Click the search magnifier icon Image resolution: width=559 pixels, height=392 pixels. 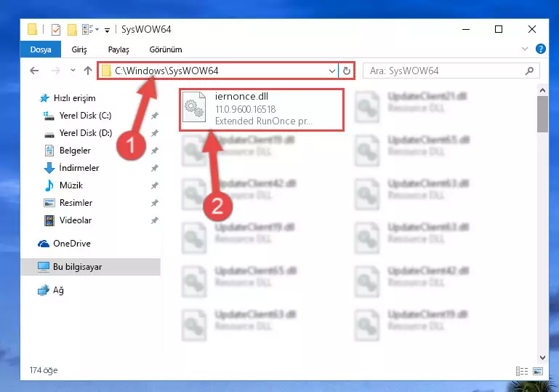[530, 71]
